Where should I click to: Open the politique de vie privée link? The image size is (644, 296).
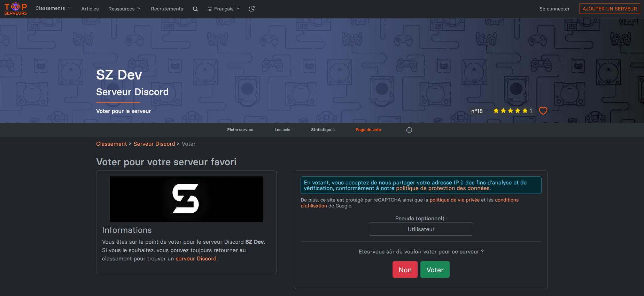(455, 200)
